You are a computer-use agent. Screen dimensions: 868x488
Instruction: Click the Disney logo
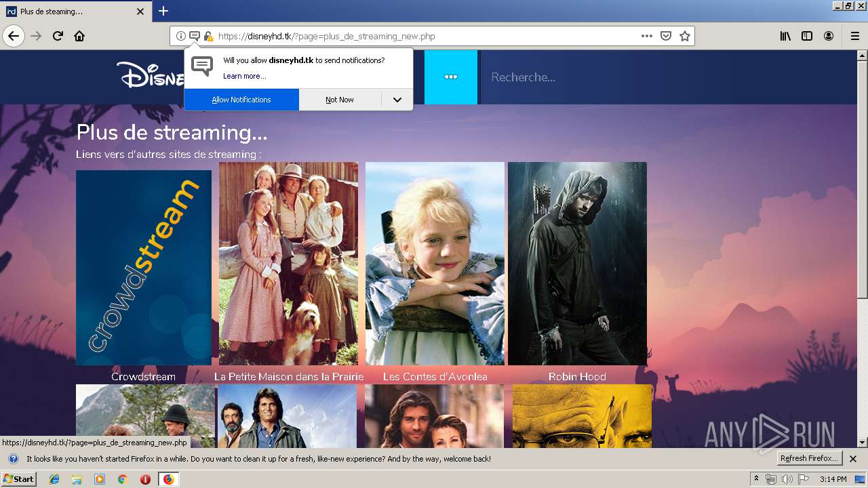click(151, 75)
